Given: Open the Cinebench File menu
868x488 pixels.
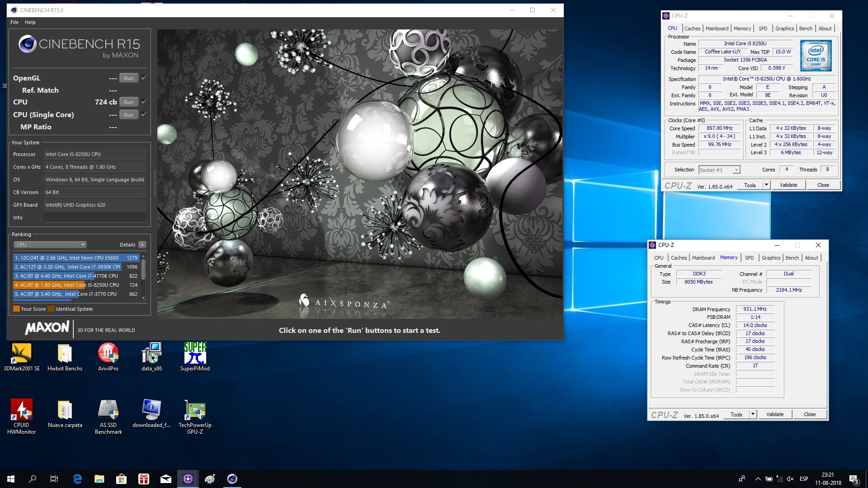Looking at the screenshot, I should tap(14, 22).
